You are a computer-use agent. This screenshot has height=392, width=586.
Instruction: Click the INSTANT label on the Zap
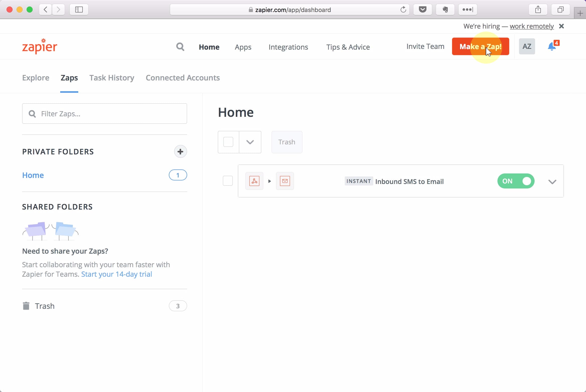pyautogui.click(x=359, y=181)
